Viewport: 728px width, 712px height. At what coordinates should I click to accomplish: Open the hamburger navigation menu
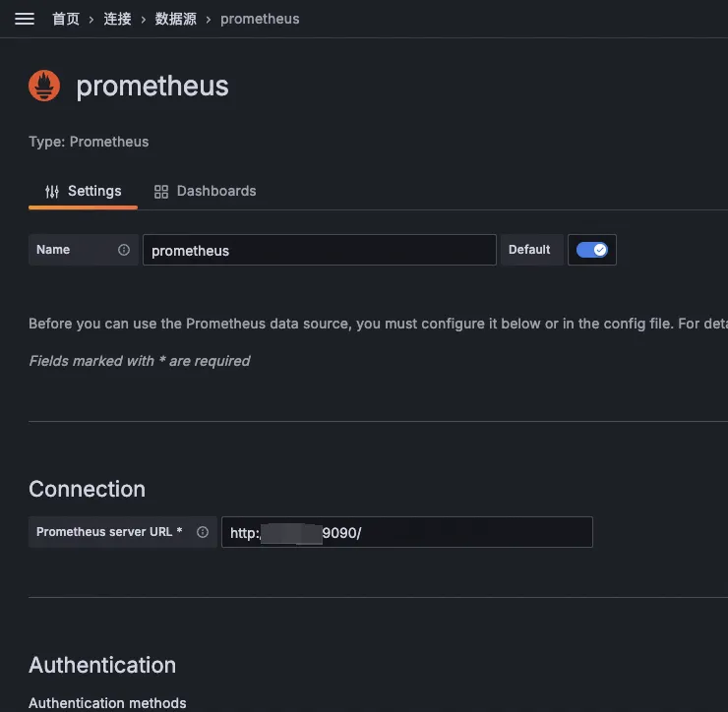[x=25, y=19]
